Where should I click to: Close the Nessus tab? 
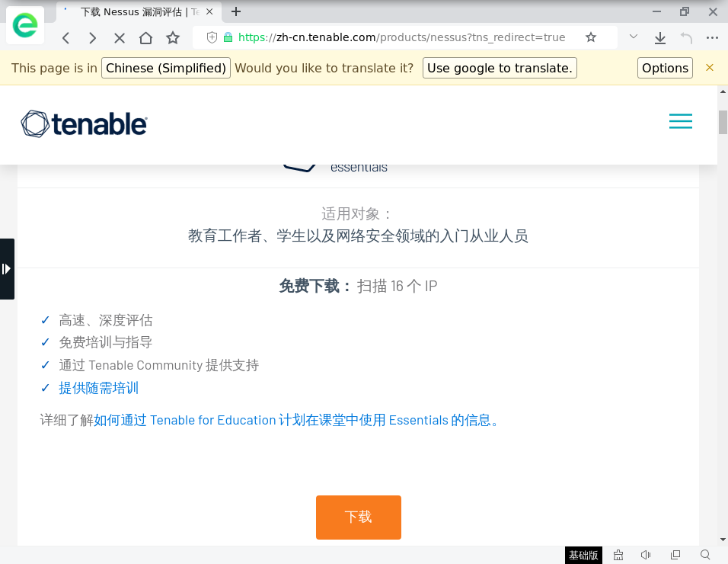(209, 11)
